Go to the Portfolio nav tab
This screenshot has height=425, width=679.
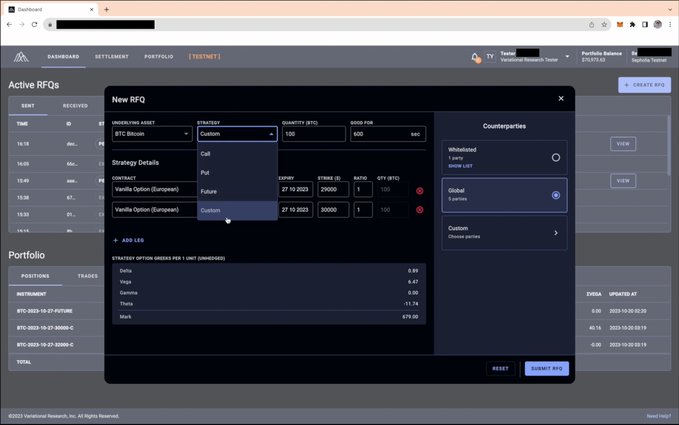tap(158, 57)
